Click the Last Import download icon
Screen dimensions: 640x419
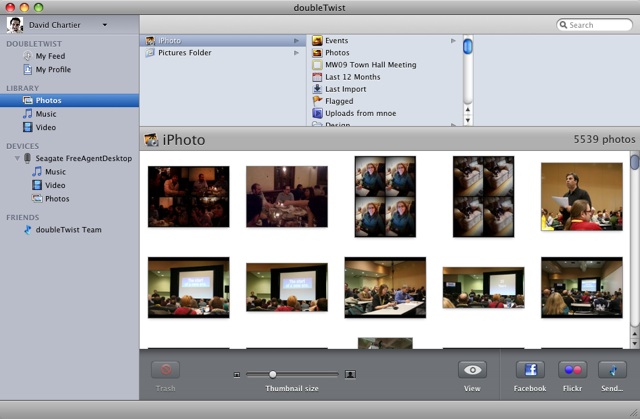coord(317,89)
